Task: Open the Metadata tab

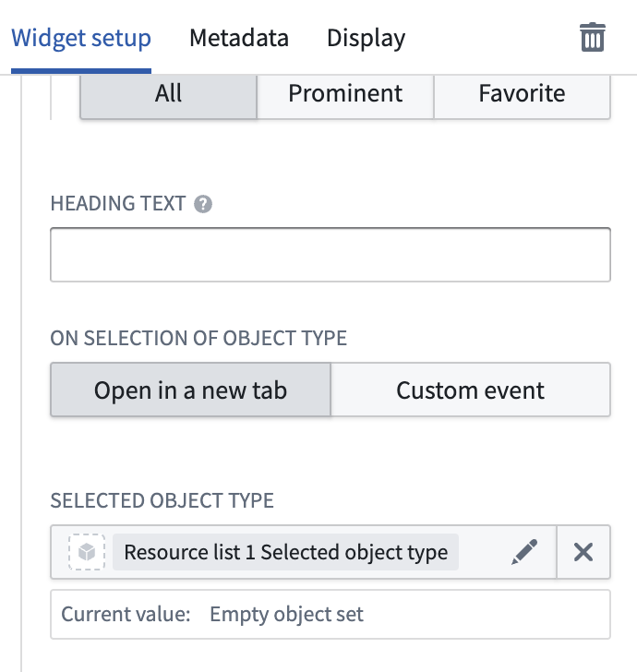Action: [x=239, y=38]
